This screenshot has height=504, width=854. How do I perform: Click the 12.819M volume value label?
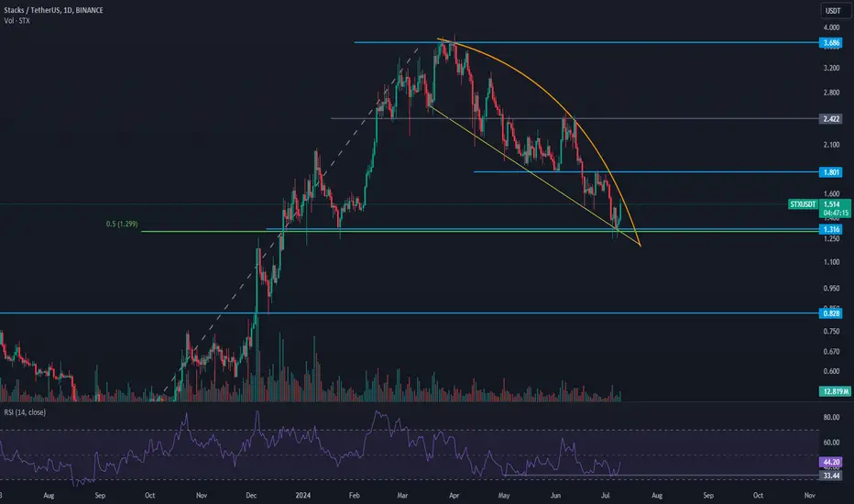(835, 391)
